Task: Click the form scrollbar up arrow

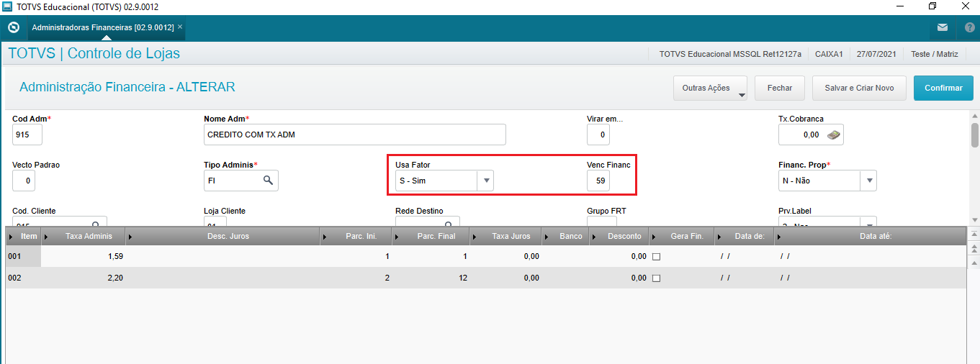Action: (974, 116)
